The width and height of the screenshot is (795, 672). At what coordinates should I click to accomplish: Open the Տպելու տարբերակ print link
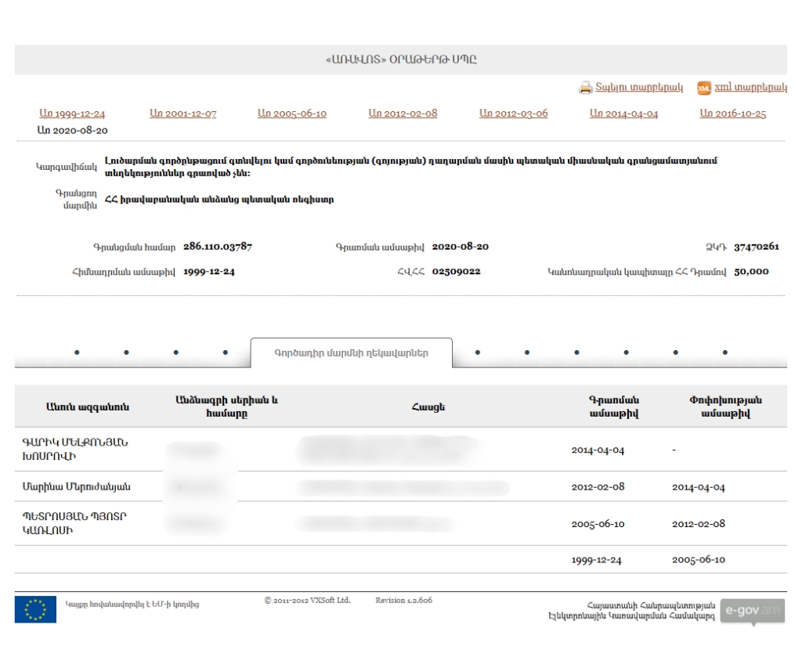(640, 88)
